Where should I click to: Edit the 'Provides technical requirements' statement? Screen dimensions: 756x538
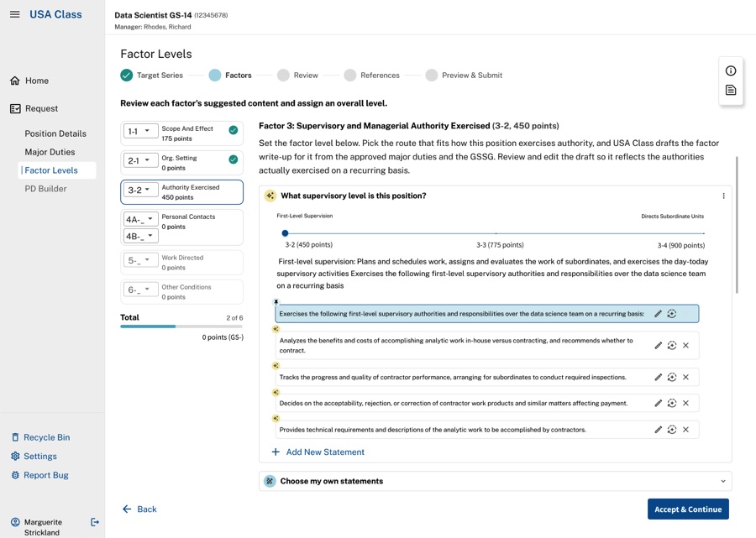658,430
